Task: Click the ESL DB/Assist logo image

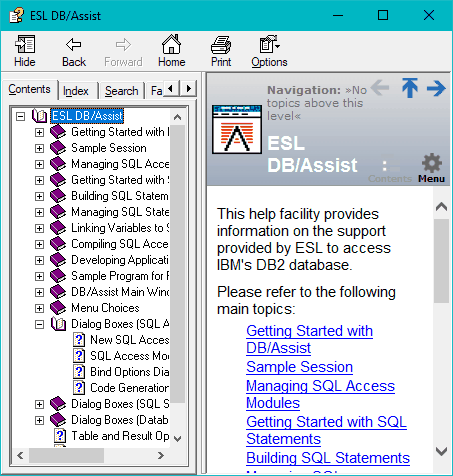Action: (237, 129)
